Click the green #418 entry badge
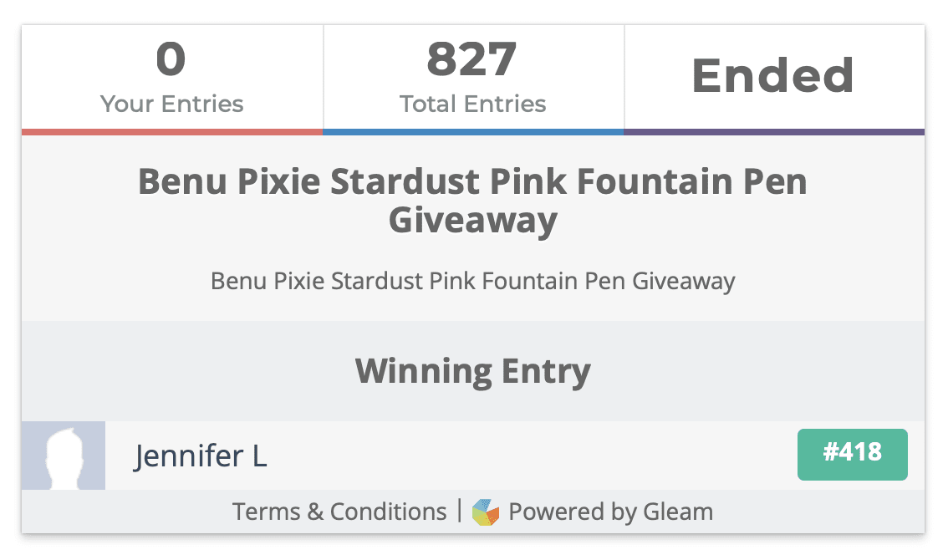Image resolution: width=948 pixels, height=560 pixels. (x=852, y=455)
